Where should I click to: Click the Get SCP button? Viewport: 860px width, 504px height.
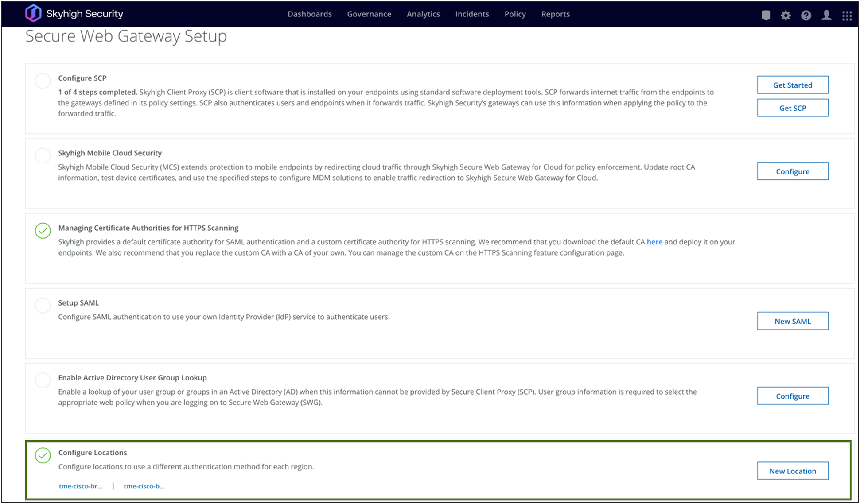792,108
